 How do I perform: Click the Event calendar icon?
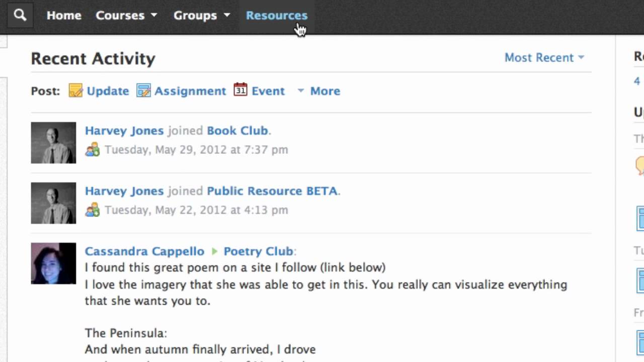coord(240,90)
